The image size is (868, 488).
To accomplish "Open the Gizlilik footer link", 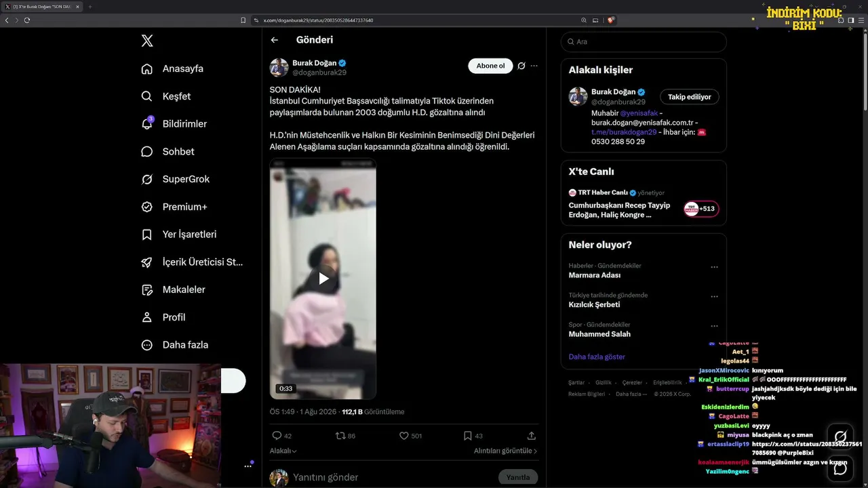I will pyautogui.click(x=604, y=383).
